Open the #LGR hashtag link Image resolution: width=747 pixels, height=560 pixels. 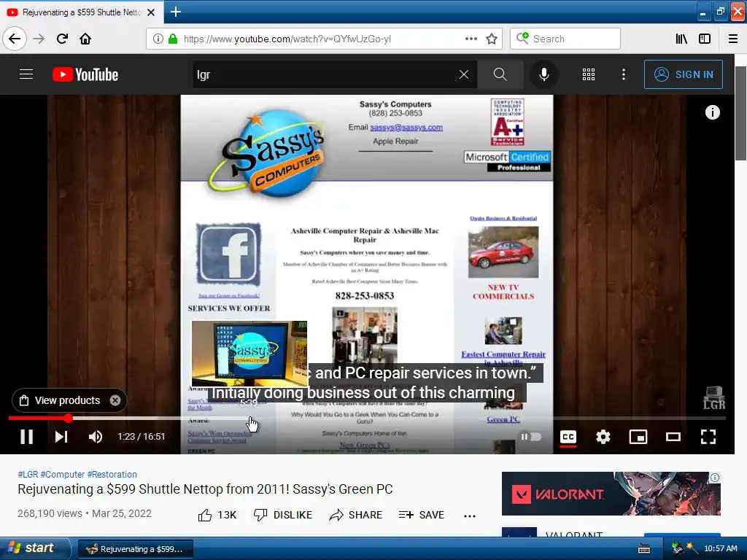click(x=28, y=474)
